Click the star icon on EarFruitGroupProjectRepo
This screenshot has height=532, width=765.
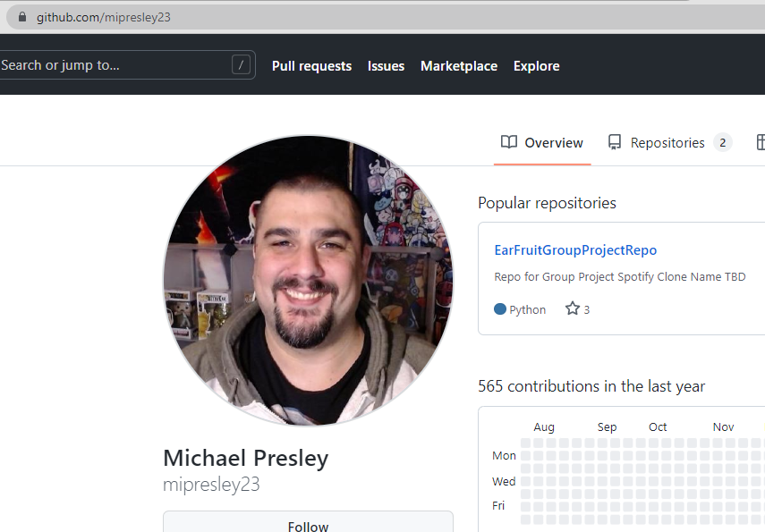click(573, 308)
